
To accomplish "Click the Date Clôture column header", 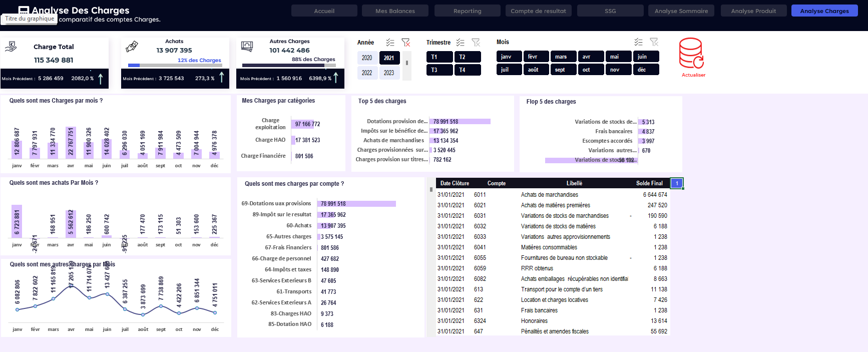I will coord(455,183).
